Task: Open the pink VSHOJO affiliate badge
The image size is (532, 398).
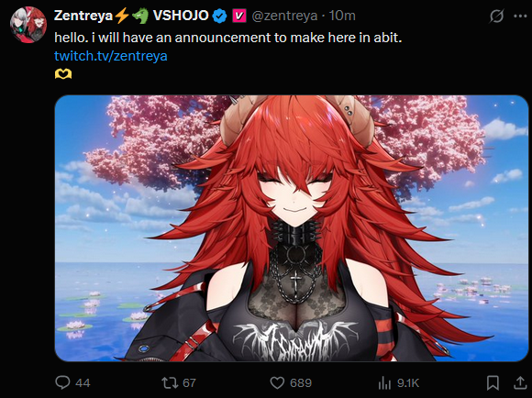Action: 239,16
